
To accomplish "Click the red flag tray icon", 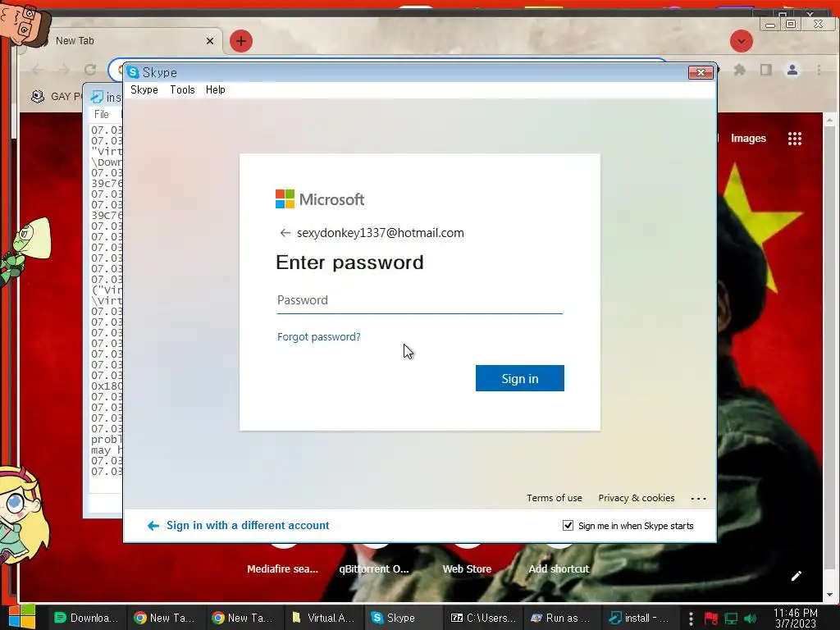I will click(711, 619).
